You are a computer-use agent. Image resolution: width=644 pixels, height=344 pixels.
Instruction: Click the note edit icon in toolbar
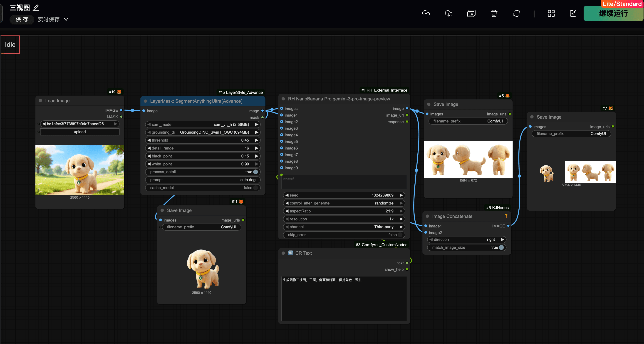tap(573, 13)
